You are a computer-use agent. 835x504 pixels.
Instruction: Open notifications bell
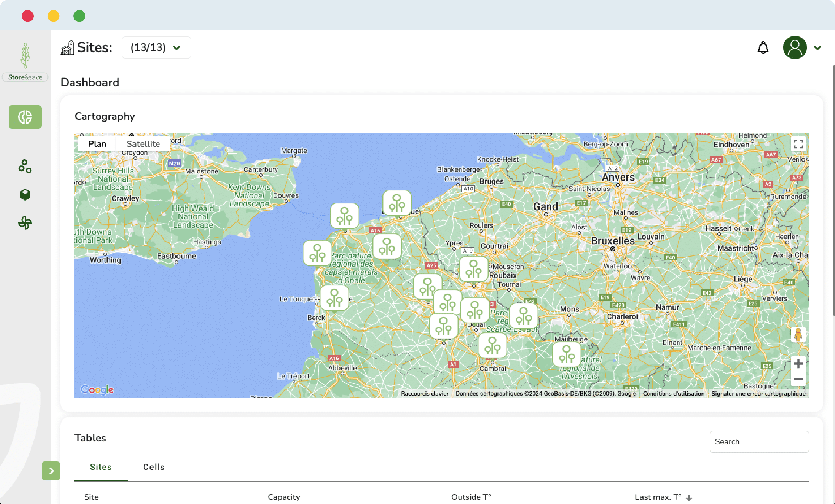tap(763, 48)
